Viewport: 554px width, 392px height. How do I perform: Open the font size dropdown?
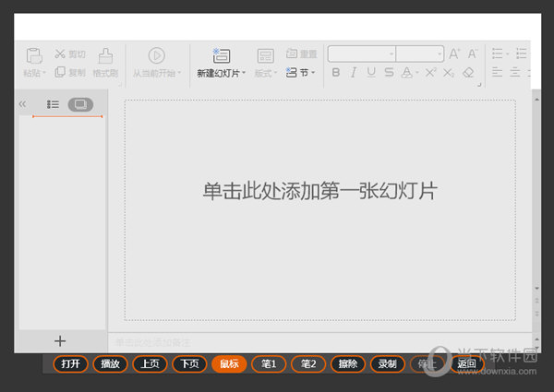coord(440,54)
